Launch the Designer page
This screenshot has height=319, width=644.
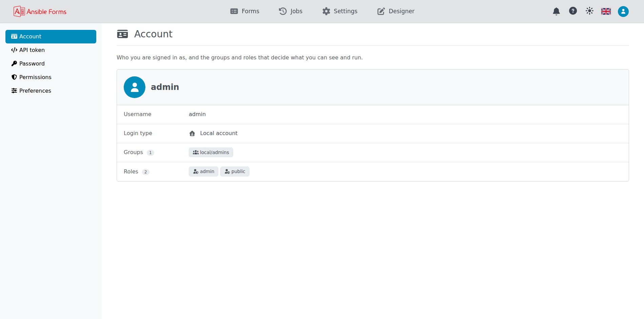click(396, 11)
